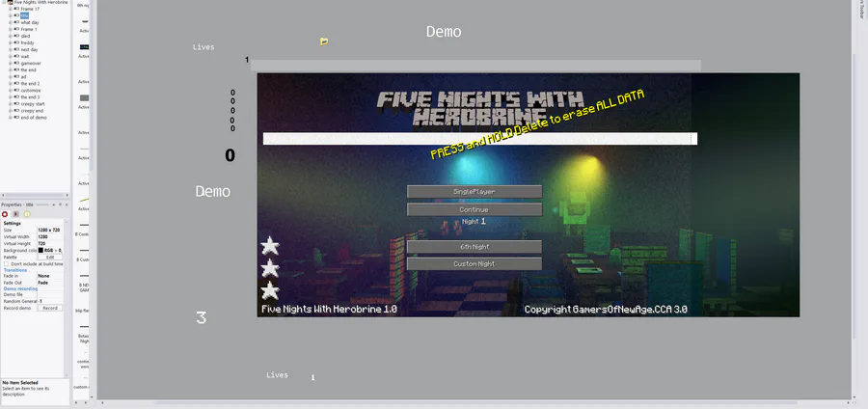Select the Custom Night button in the frame

475,264
